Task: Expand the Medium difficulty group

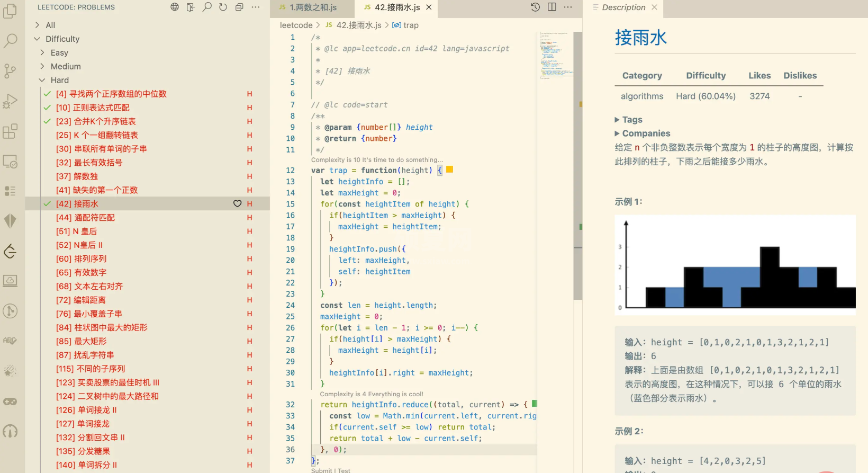Action: [42, 66]
